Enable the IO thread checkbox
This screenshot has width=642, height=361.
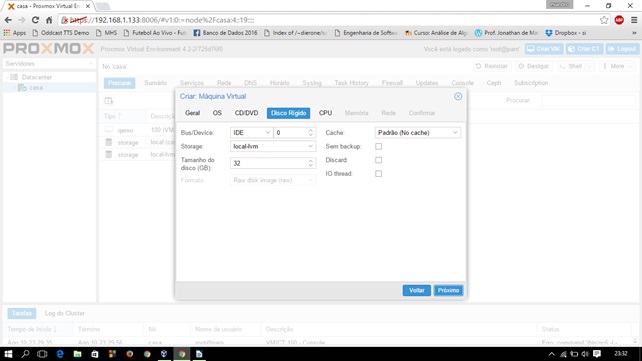point(378,174)
